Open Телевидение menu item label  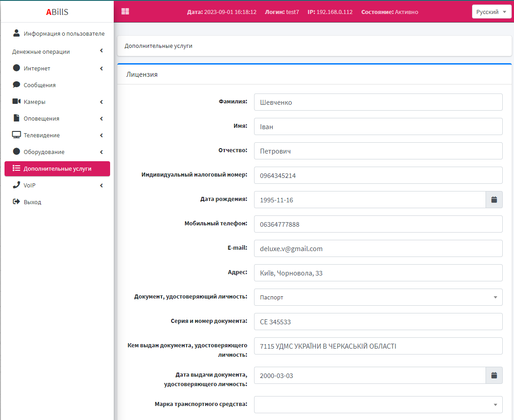point(42,135)
